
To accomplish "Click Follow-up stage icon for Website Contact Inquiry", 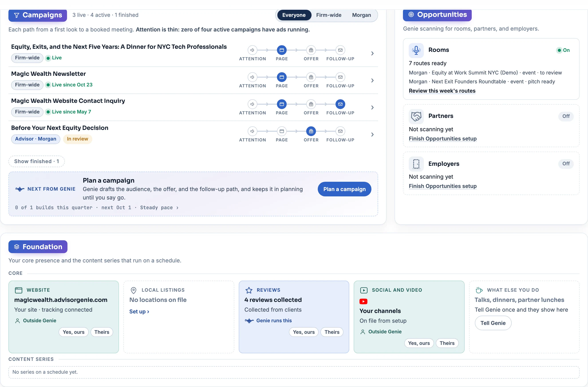I will coord(340,104).
